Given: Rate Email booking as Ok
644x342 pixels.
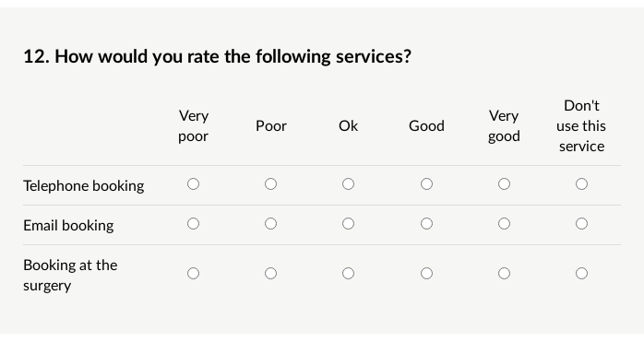Looking at the screenshot, I should coord(348,224).
